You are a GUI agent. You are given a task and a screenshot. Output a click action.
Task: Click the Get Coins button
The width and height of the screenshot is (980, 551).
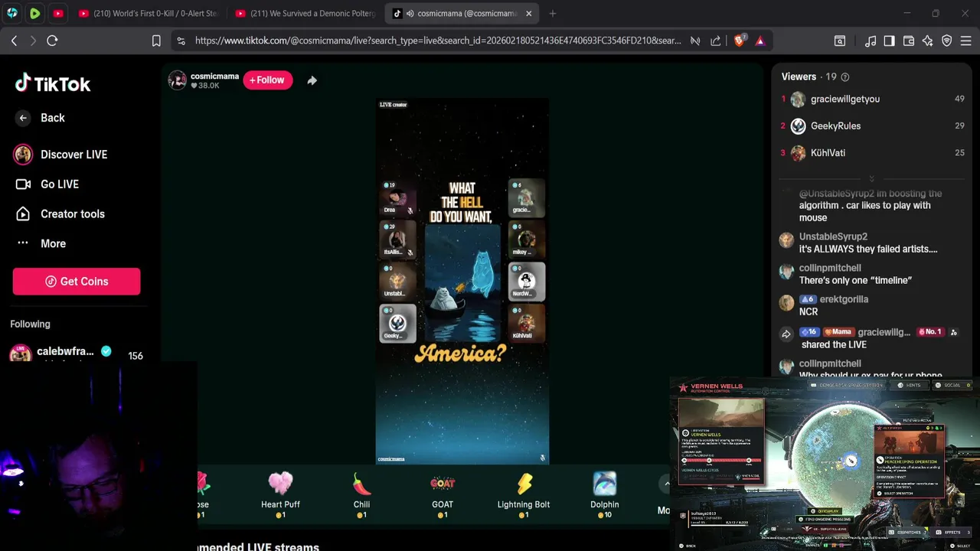77,282
